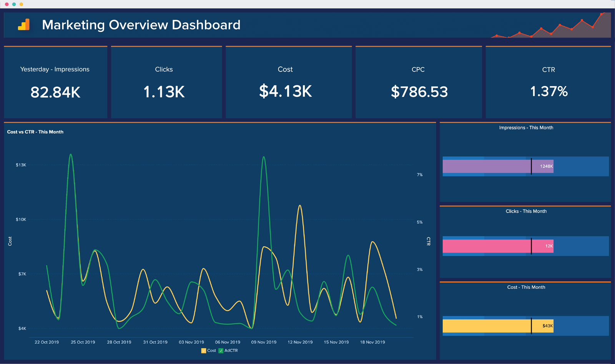This screenshot has width=615, height=364.
Task: Click the yellow $43K cost bar
Action: point(498,326)
